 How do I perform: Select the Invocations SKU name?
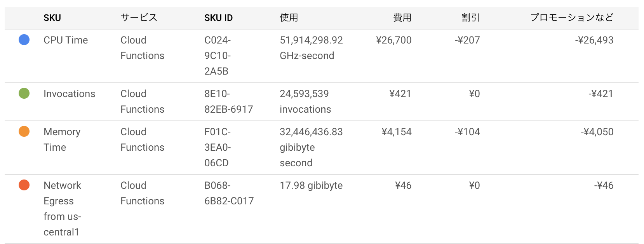pyautogui.click(x=69, y=94)
